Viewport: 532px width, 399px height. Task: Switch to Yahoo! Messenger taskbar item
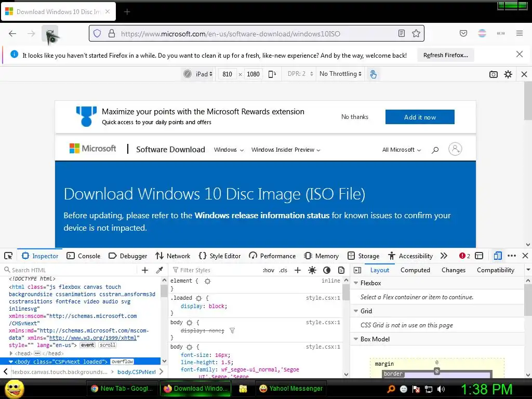[291, 389]
